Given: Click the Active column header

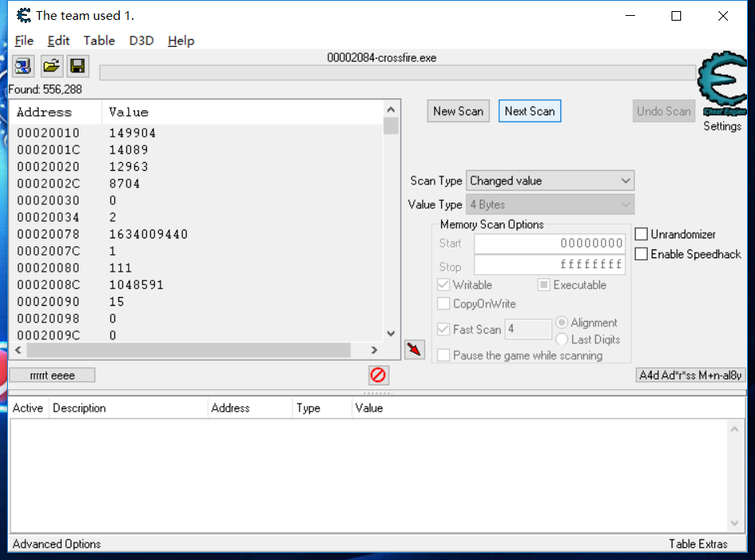Looking at the screenshot, I should 28,408.
